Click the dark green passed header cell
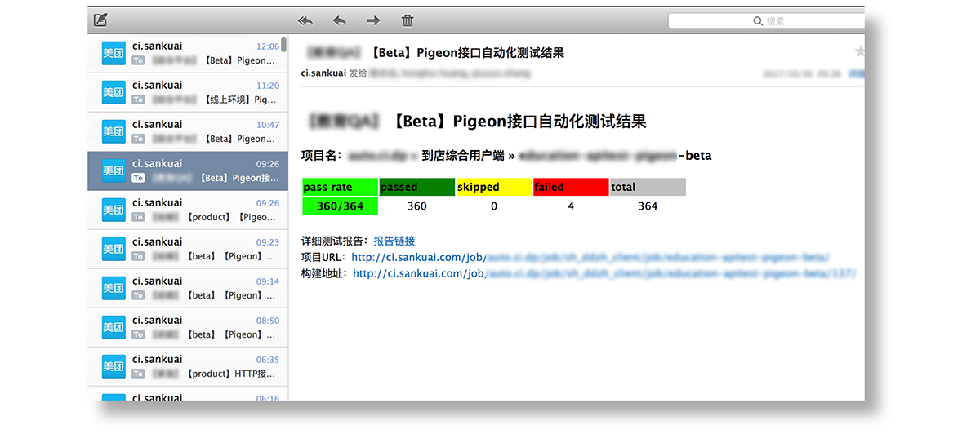This screenshot has width=980, height=434. [417, 187]
